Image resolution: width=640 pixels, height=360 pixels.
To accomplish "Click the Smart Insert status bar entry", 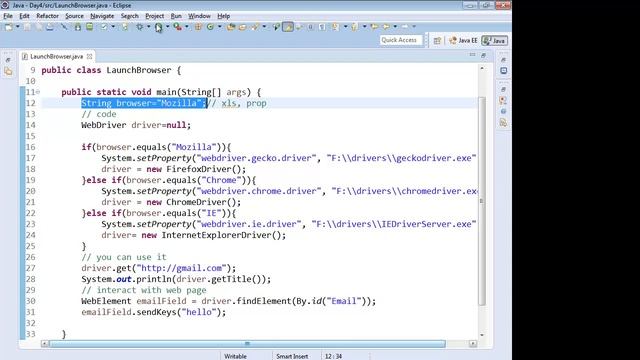I will [292, 356].
